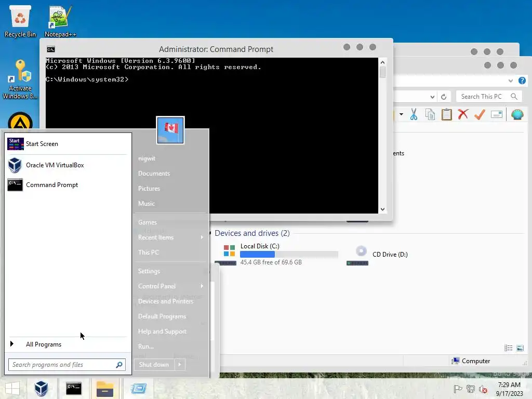532x399 pixels.
Task: Click the orange checkmark Properties toolbar icon
Action: pyautogui.click(x=480, y=115)
